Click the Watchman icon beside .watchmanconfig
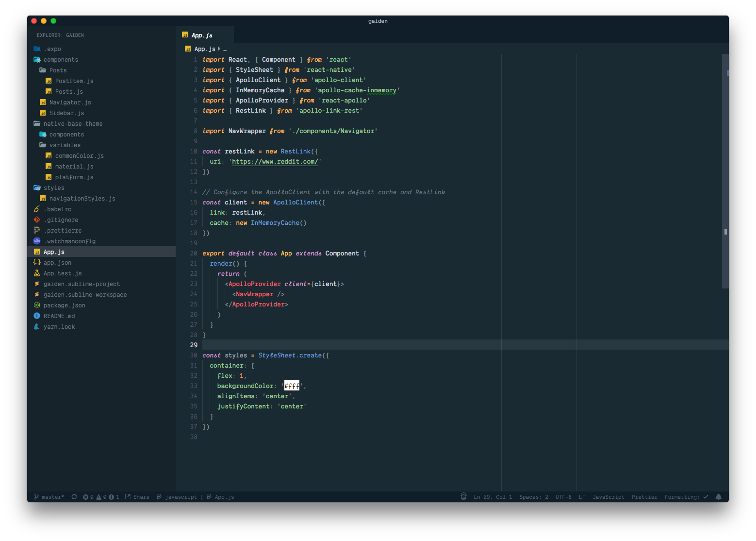Viewport: 756px width, 541px height. pyautogui.click(x=37, y=241)
